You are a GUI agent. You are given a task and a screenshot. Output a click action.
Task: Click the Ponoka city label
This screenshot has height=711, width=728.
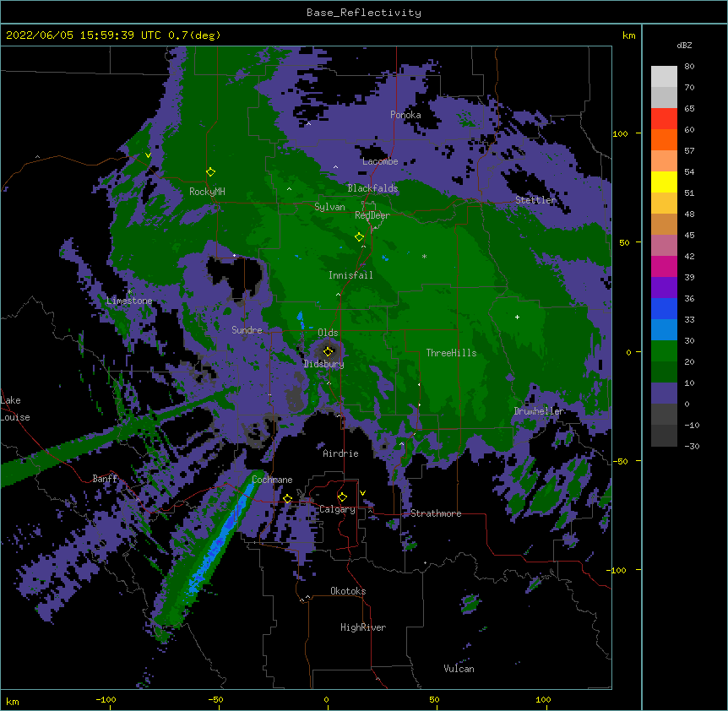click(x=405, y=115)
